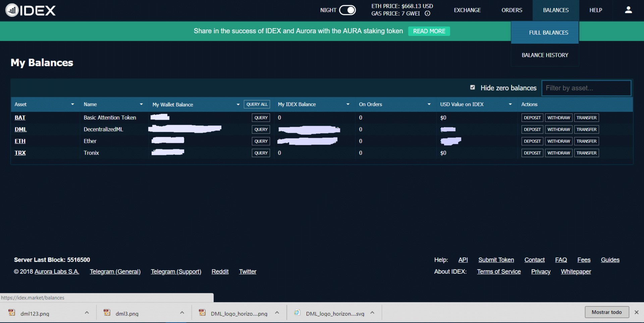The image size is (644, 323).
Task: Query DML wallet balance
Action: tap(261, 130)
